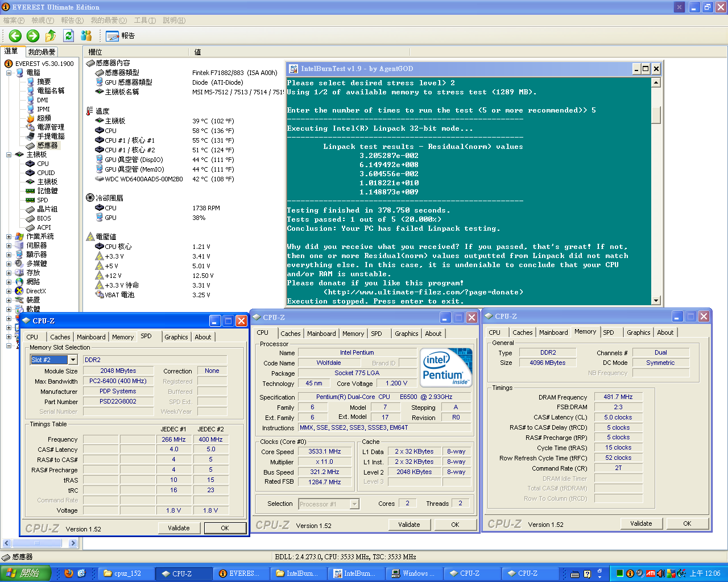Image resolution: width=728 pixels, height=582 pixels.
Task: Click the EVEREST v5.30.1900 root node
Action: pyautogui.click(x=39, y=64)
